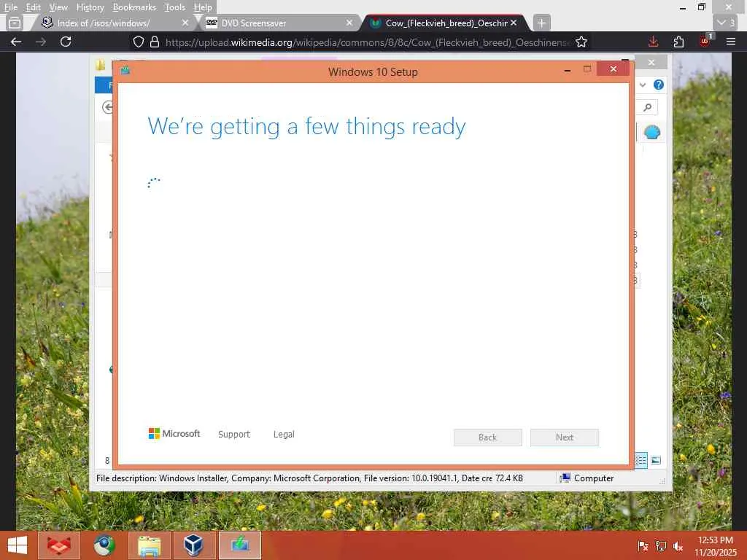Close the 'Index of /isos/windows/' tab
Image resolution: width=747 pixels, height=560 pixels.
[185, 23]
